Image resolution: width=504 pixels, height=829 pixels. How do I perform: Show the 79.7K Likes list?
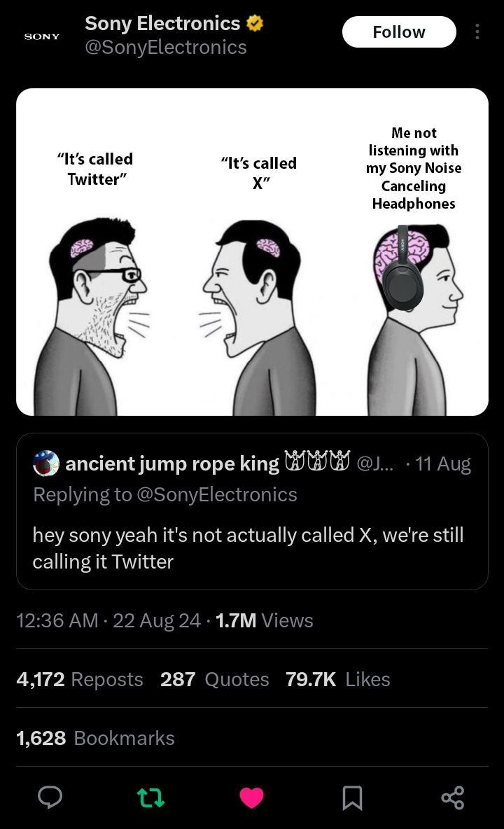pyautogui.click(x=337, y=679)
